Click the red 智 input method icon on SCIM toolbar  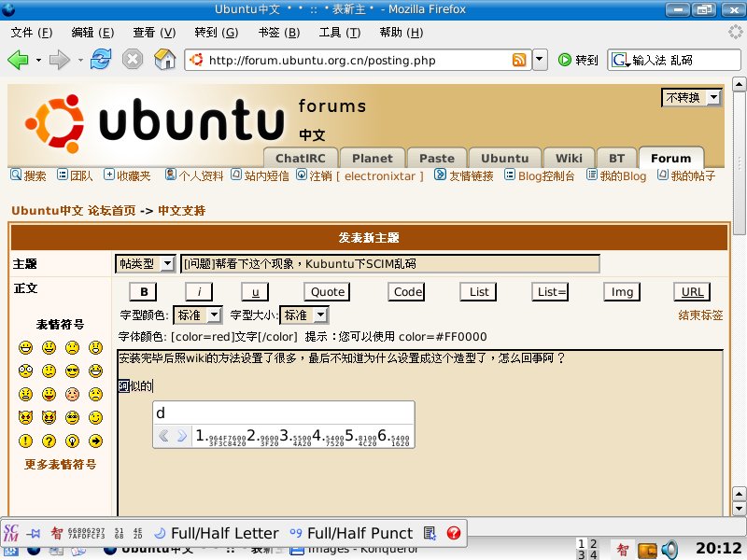(x=57, y=533)
